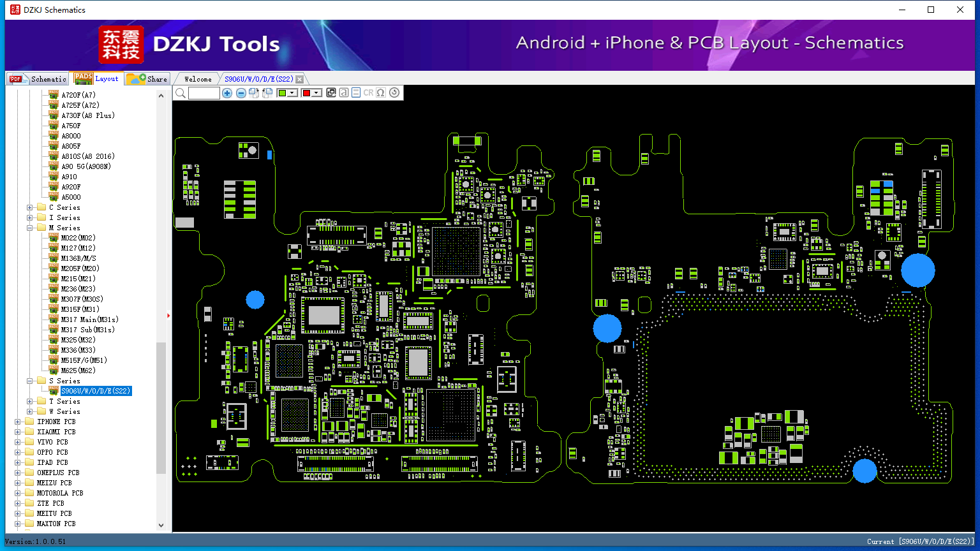Click the folder icon beside IPHONE PCB

29,422
